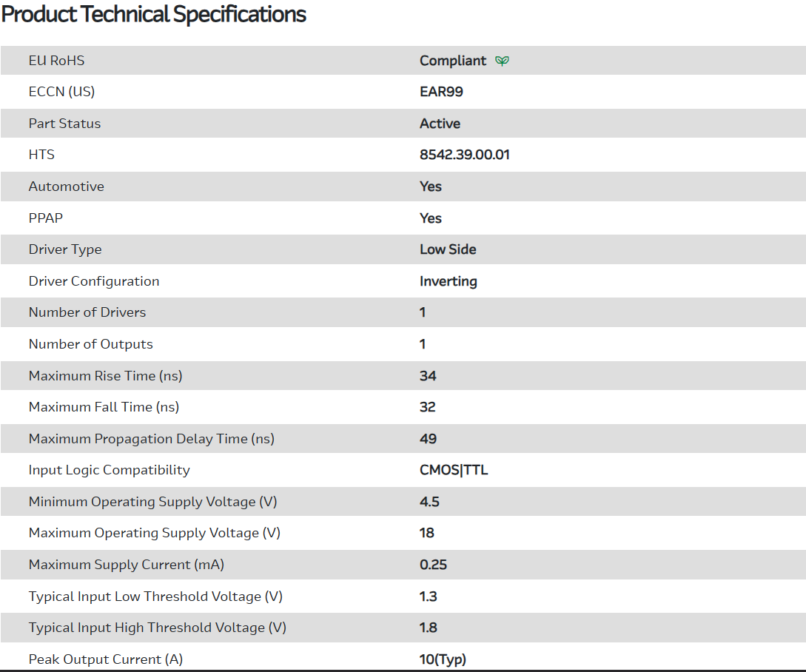Click the Maximum Rise Time value 34

pos(428,376)
